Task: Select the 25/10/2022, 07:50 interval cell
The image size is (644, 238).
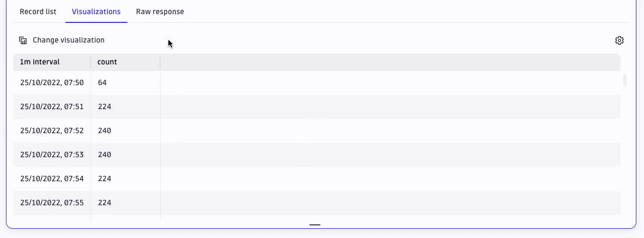Action: [52, 83]
